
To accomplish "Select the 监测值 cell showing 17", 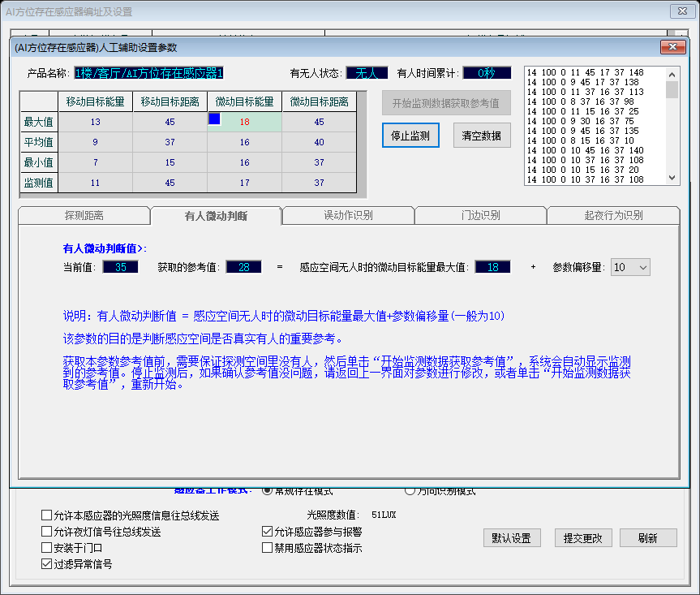I will 245,183.
